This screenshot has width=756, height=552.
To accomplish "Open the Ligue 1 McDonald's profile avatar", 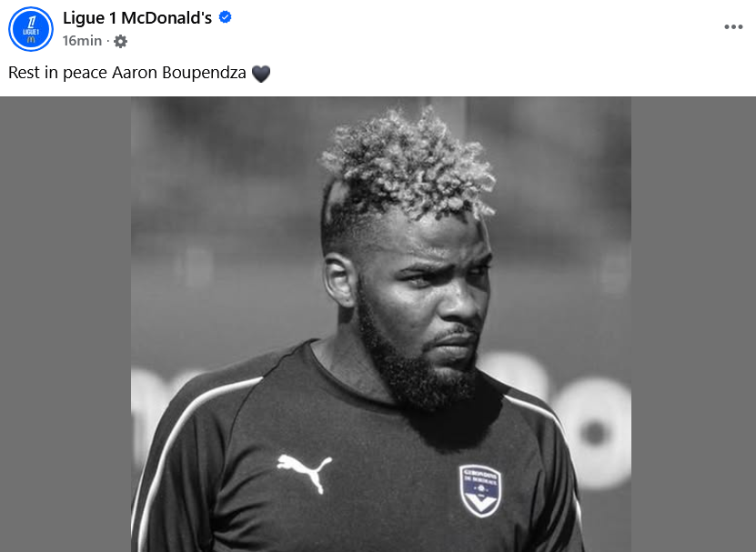I will tap(31, 29).
